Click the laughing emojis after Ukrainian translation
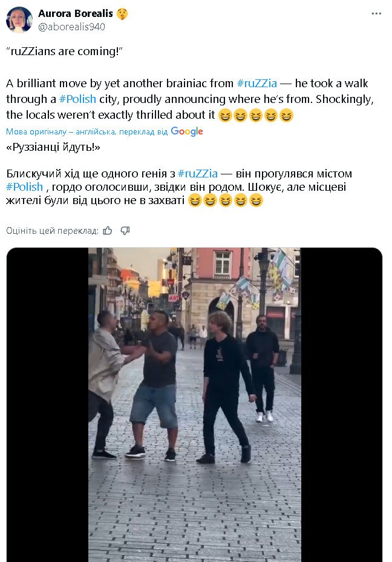 click(226, 200)
